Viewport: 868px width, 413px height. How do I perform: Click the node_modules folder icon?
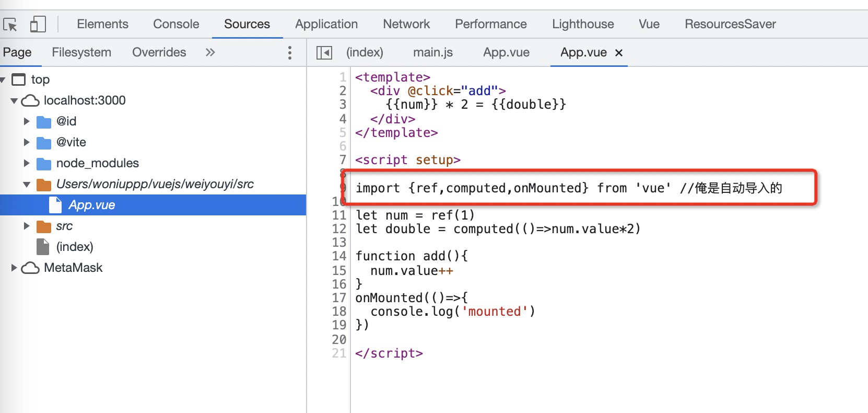tap(44, 164)
